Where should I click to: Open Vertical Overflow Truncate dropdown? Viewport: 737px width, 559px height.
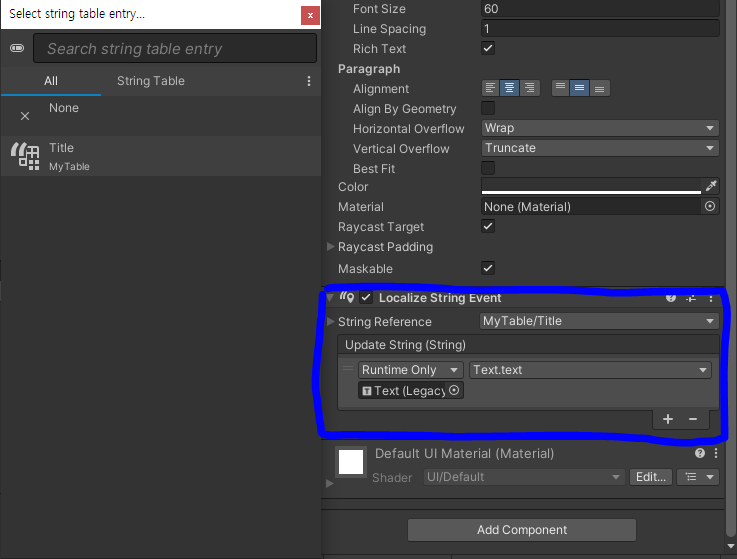pyautogui.click(x=600, y=148)
